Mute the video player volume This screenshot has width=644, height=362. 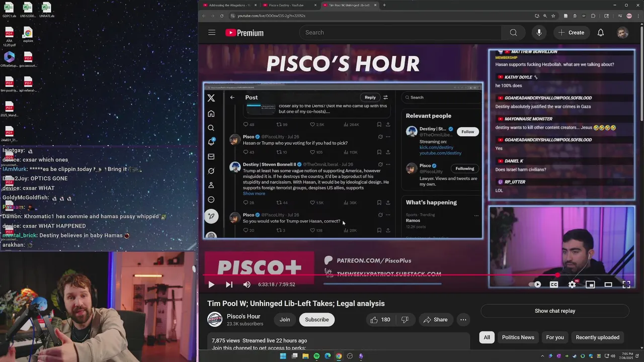[x=247, y=285]
